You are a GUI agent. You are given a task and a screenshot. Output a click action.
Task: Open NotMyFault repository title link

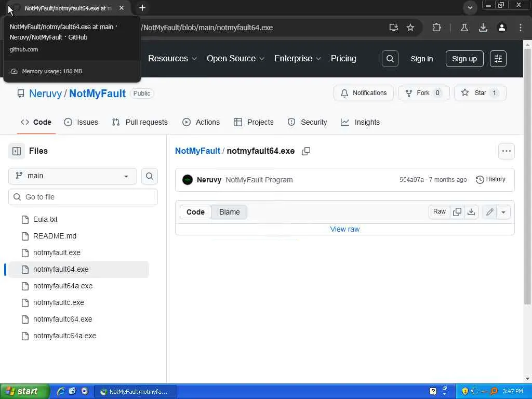point(97,94)
